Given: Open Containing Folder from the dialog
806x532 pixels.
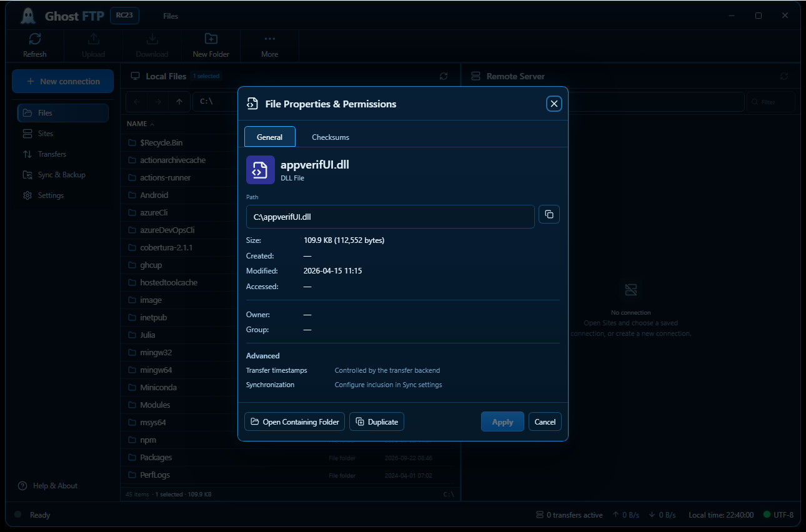Looking at the screenshot, I should (295, 421).
